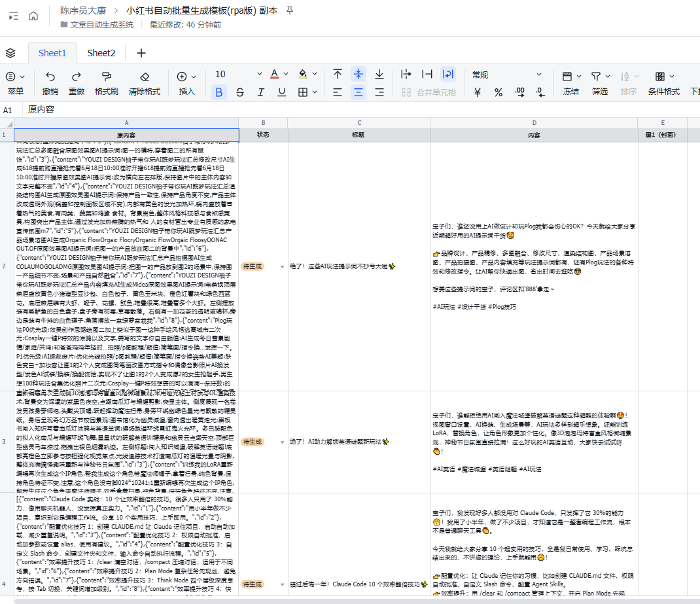
Task: Open the 陈序员大康 breadcrumb
Action: pyautogui.click(x=83, y=10)
